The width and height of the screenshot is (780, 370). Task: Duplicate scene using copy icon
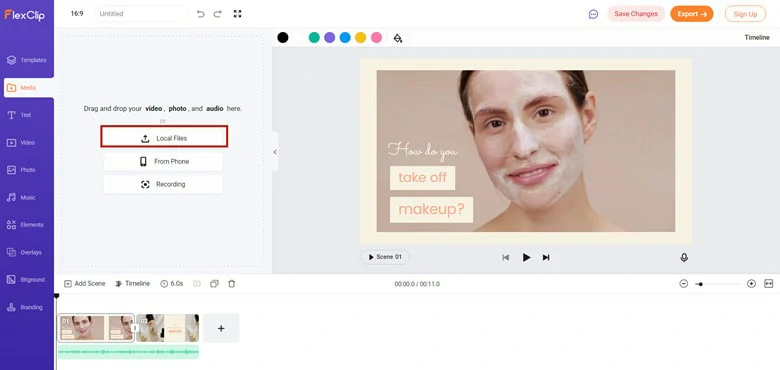tap(214, 283)
